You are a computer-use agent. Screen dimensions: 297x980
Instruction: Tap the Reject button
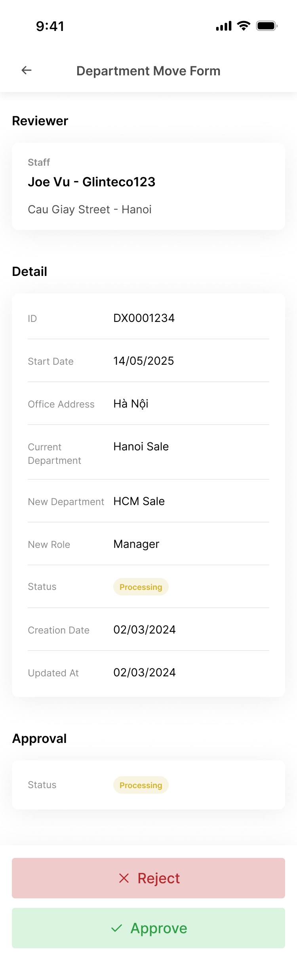(x=148, y=878)
